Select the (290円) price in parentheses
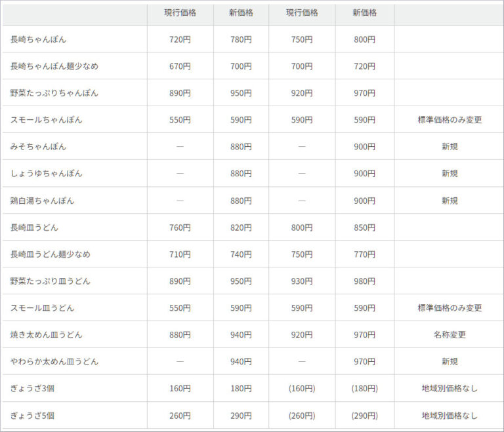Image resolution: width=504 pixels, height=432 pixels. (x=364, y=416)
